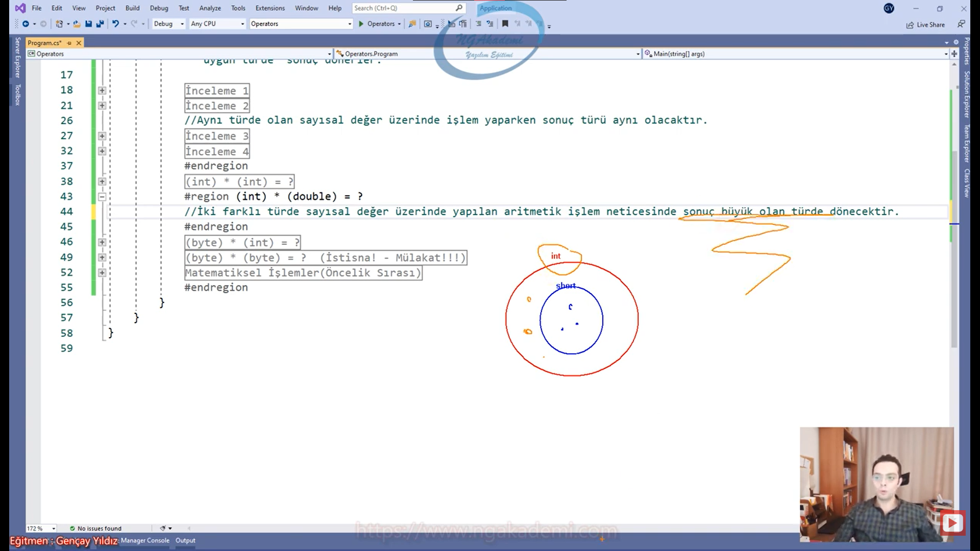Click the editor vertical scrollbar thumb
The height and width of the screenshot is (551, 980).
(x=954, y=250)
